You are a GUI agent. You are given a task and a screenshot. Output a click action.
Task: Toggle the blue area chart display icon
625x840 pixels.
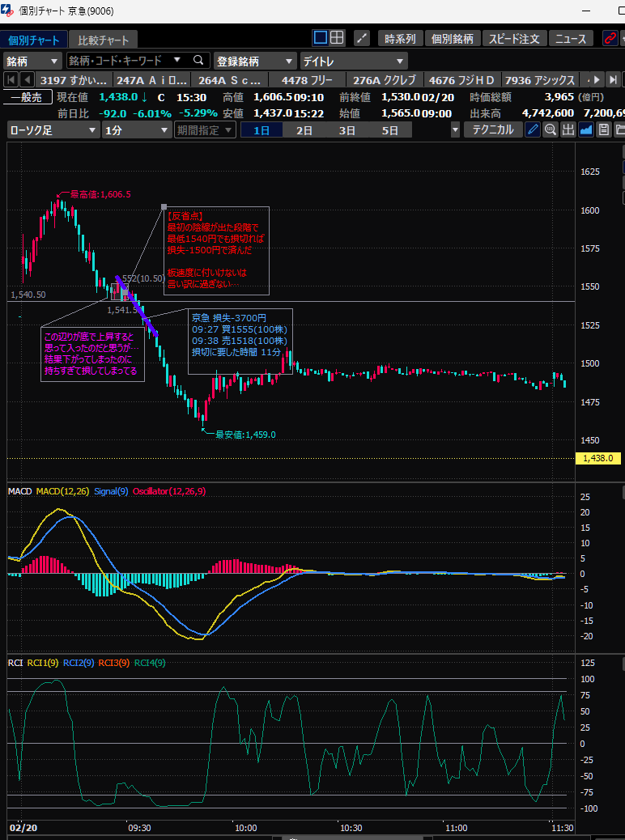click(585, 129)
